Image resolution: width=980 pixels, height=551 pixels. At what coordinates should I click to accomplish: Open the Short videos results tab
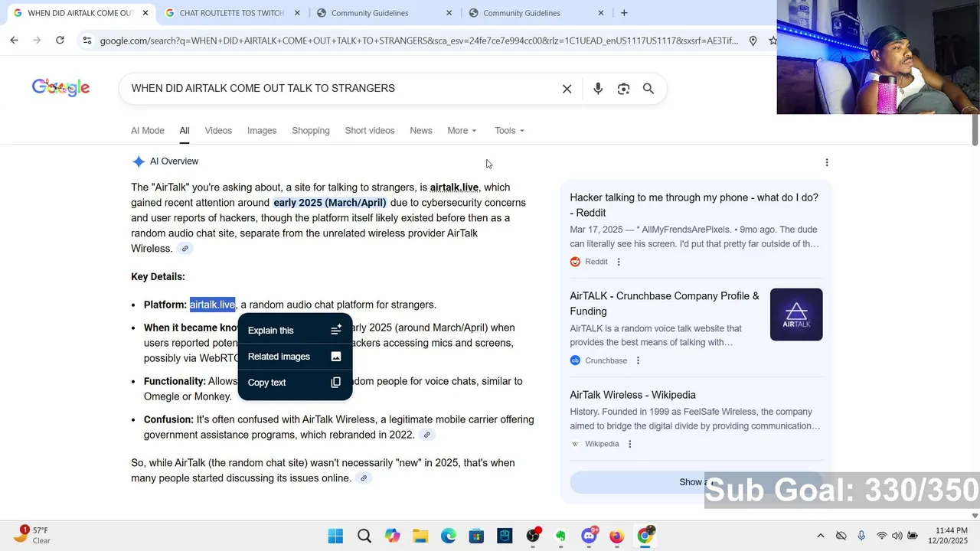coord(370,131)
